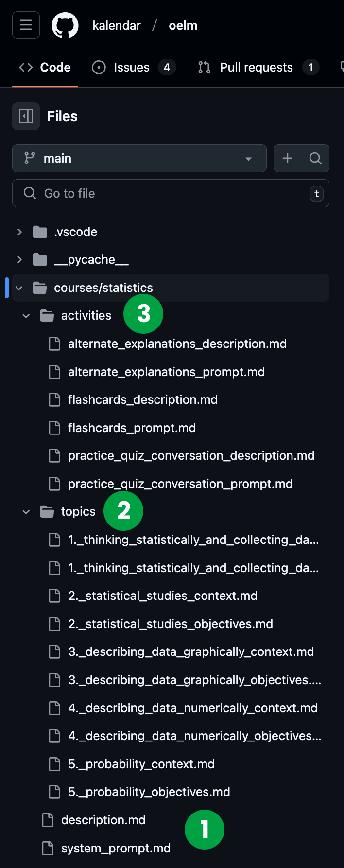Collapse the activities folder chevron

coord(26,316)
